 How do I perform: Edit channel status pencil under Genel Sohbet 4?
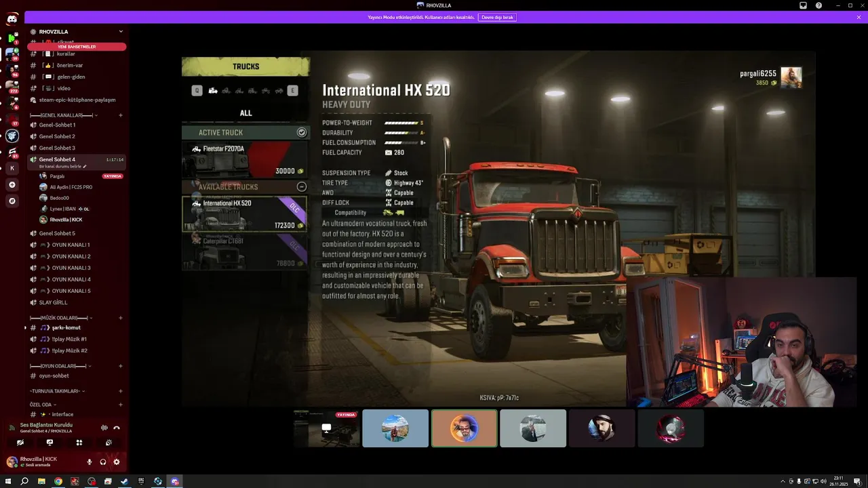(x=85, y=166)
